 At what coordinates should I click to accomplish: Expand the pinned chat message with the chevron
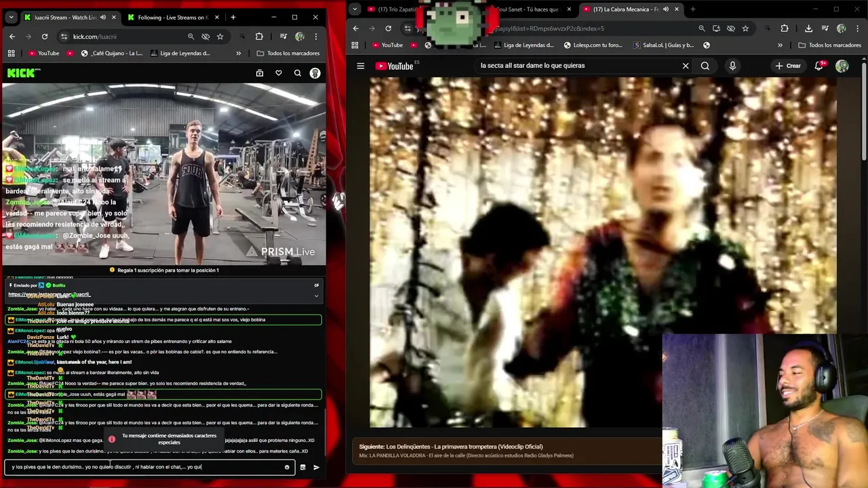(x=316, y=296)
